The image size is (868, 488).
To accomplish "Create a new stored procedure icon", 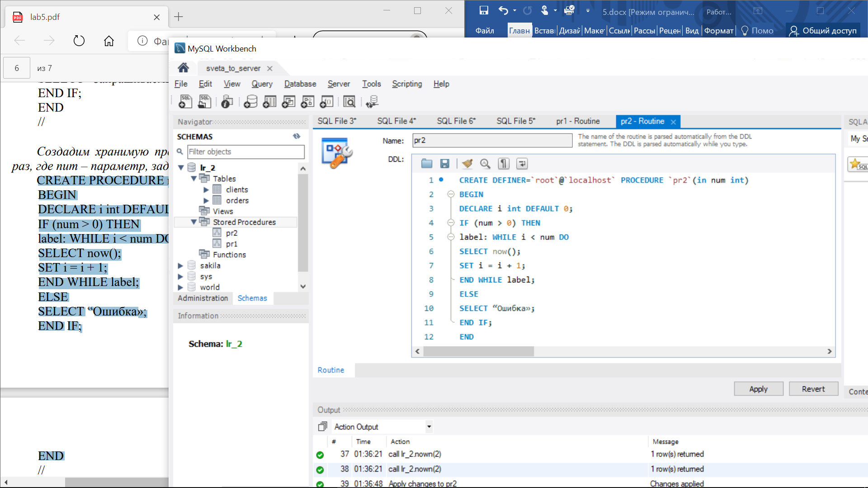I will (307, 102).
